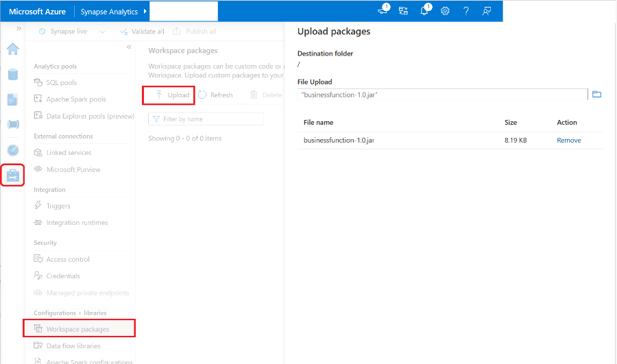This screenshot has width=617, height=364.
Task: Open Microsoft Purview settings
Action: (73, 169)
